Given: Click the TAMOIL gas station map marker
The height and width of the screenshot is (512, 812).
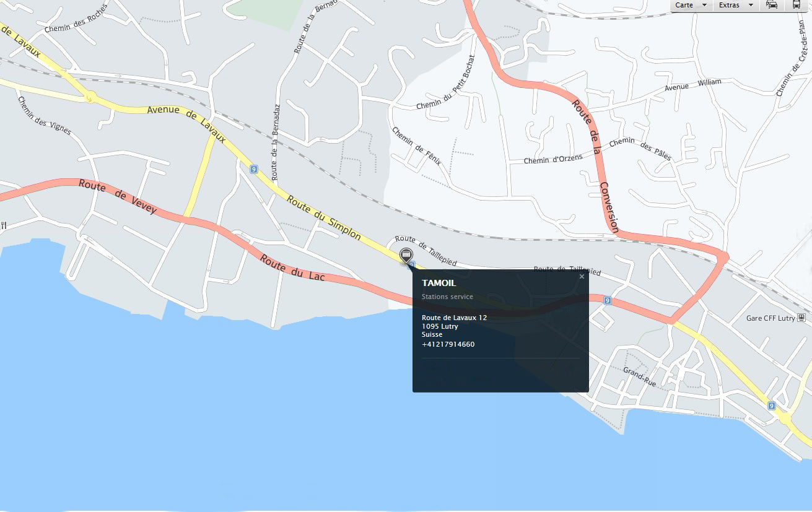Looking at the screenshot, I should (406, 254).
